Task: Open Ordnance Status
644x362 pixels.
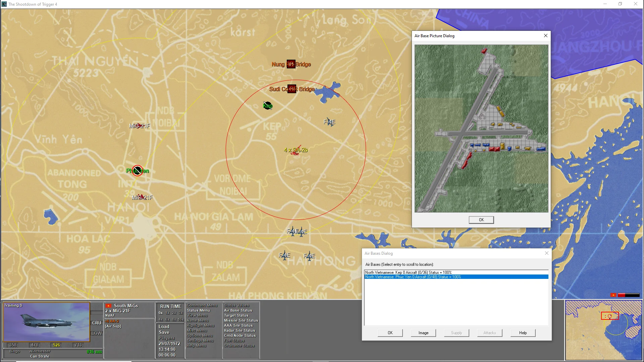Action: click(x=239, y=346)
